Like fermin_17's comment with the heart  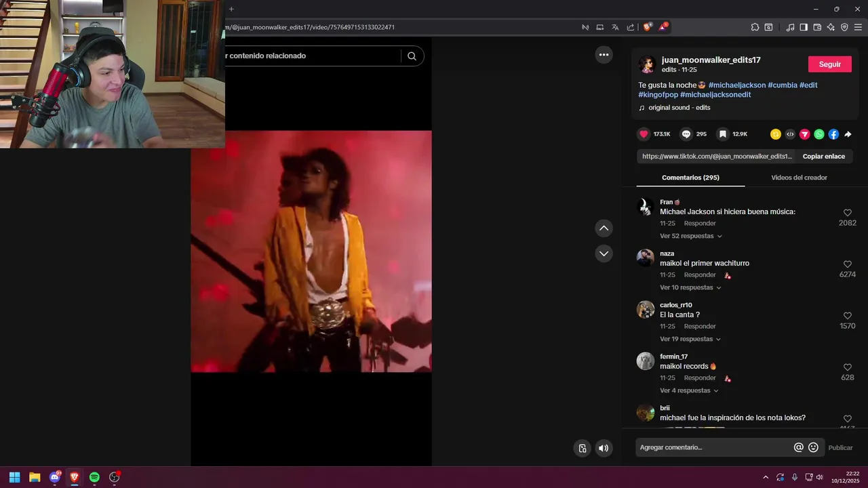(847, 367)
